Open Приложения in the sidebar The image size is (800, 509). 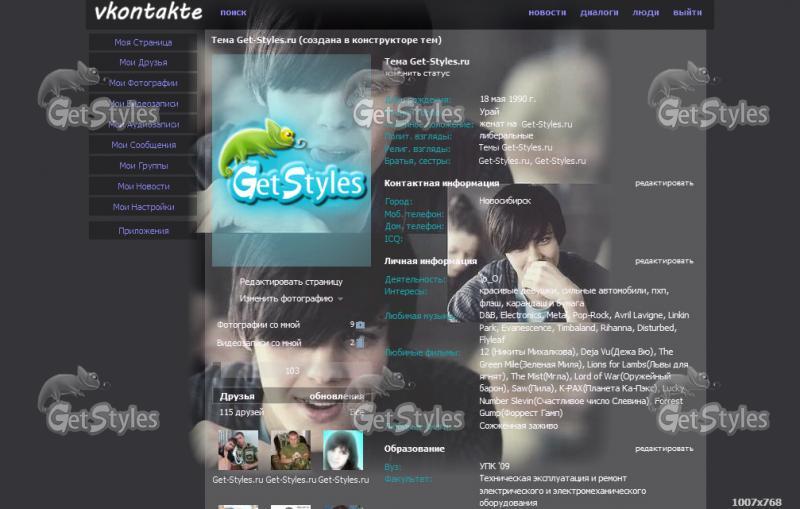[143, 231]
